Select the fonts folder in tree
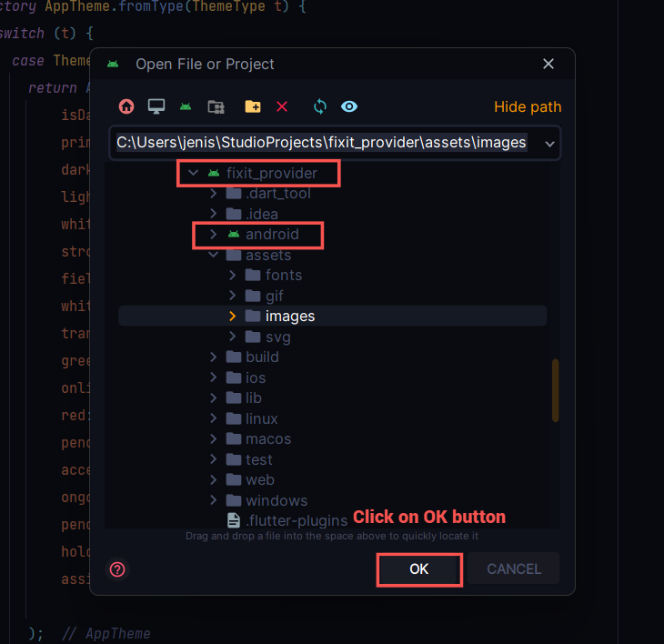The height and width of the screenshot is (644, 664). click(283, 275)
